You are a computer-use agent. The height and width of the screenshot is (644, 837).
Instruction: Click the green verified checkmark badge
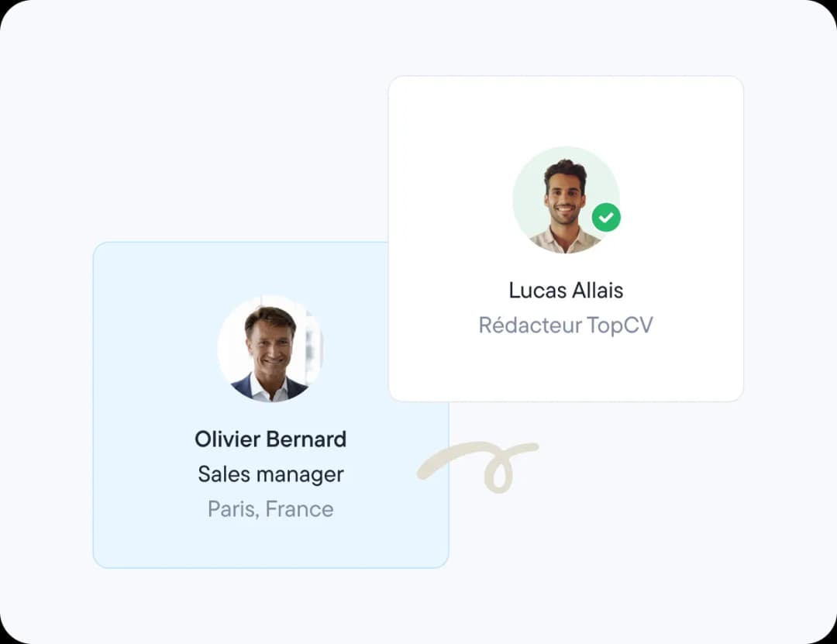pos(606,218)
